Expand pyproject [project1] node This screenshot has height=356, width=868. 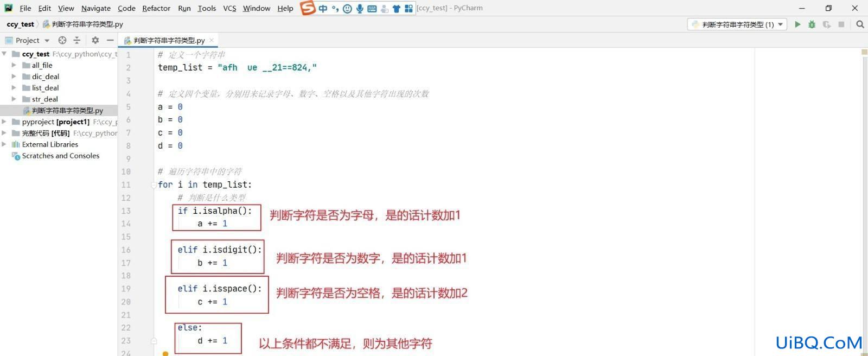(4, 122)
